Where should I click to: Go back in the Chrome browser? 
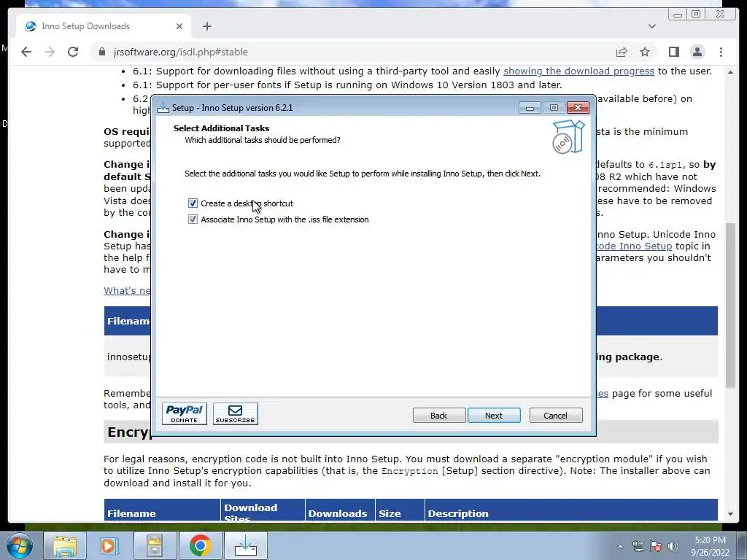pyautogui.click(x=26, y=52)
